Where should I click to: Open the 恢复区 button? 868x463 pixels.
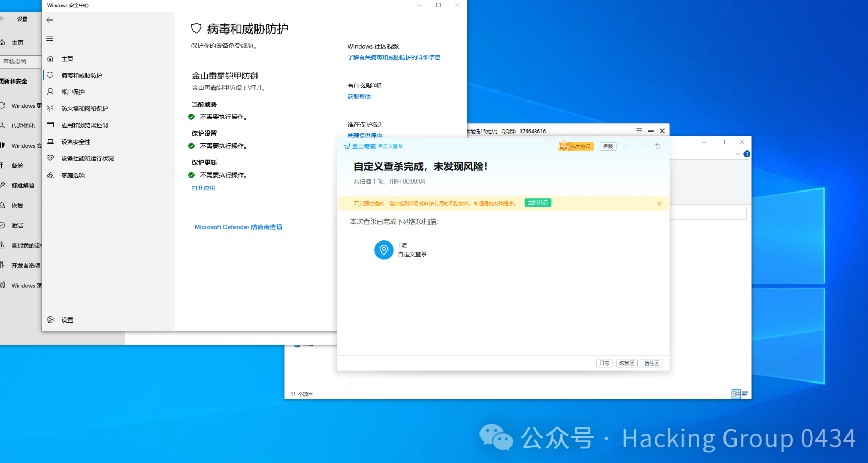[627, 363]
